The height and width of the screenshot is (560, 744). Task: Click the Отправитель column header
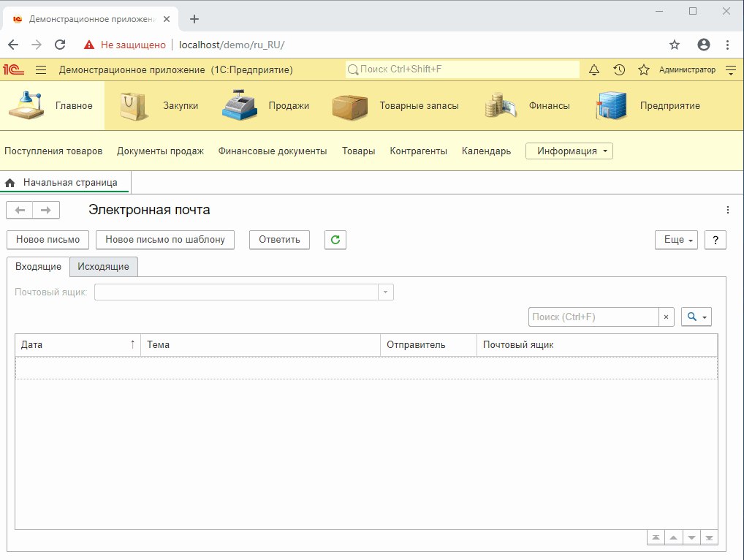pos(429,345)
